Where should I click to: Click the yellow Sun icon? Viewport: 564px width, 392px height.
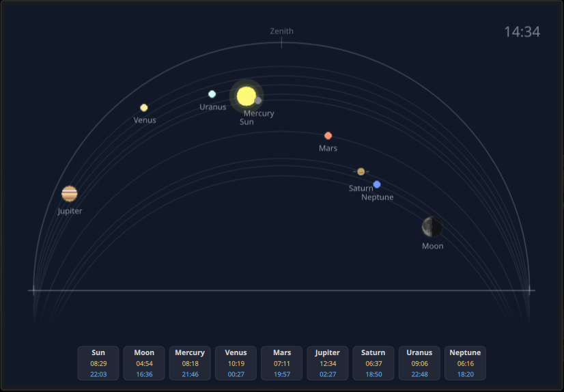(246, 96)
